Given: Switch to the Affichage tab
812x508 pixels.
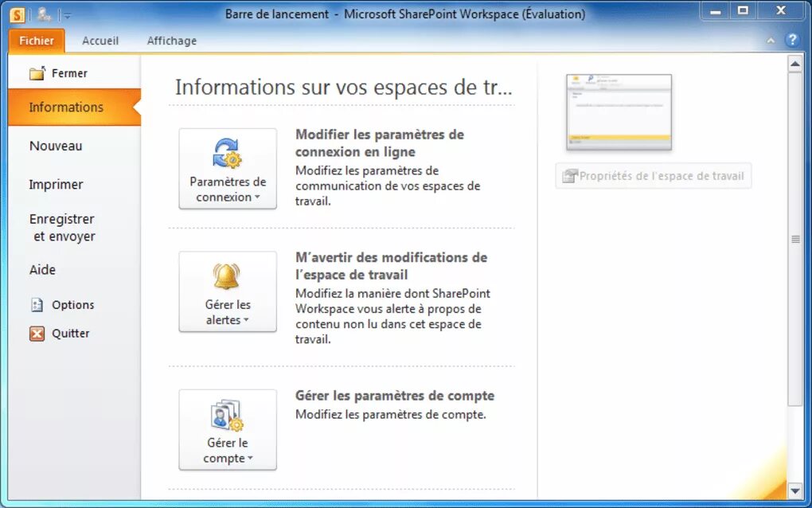Looking at the screenshot, I should 171,41.
